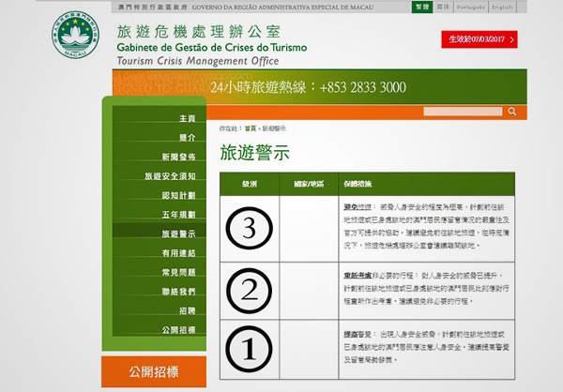Open 認知計劃 in the sidebar menu
The height and width of the screenshot is (392, 563).
178,195
